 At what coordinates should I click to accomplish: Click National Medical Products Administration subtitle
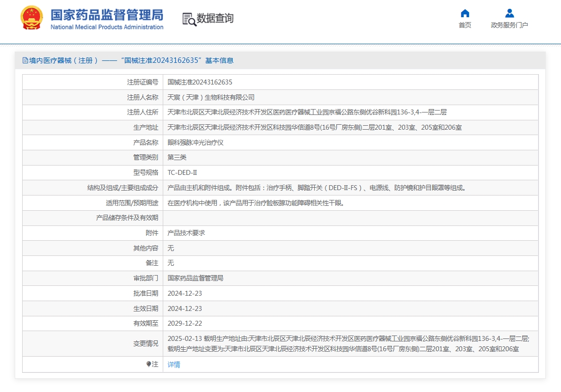[x=107, y=27]
